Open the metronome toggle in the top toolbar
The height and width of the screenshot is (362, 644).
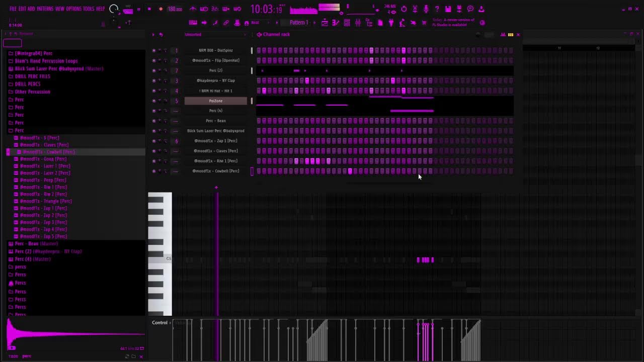tap(193, 9)
